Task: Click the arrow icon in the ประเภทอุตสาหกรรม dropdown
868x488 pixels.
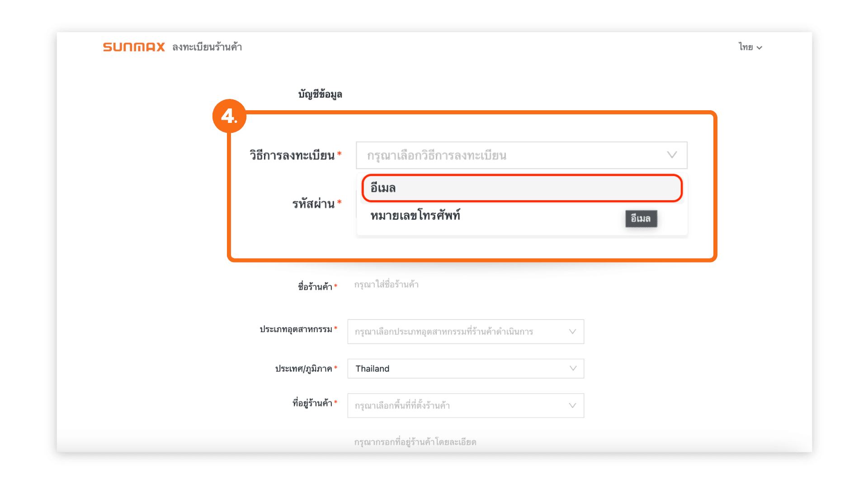Action: [572, 332]
